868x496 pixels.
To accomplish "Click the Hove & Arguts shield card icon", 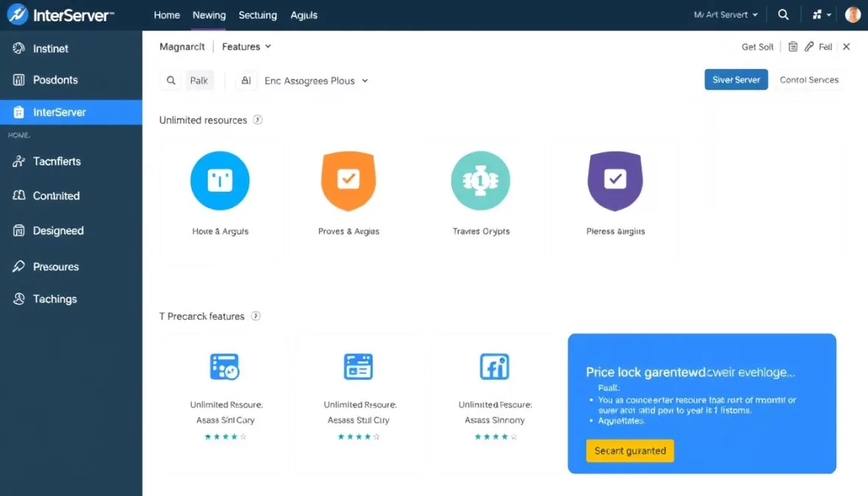I will tap(220, 180).
